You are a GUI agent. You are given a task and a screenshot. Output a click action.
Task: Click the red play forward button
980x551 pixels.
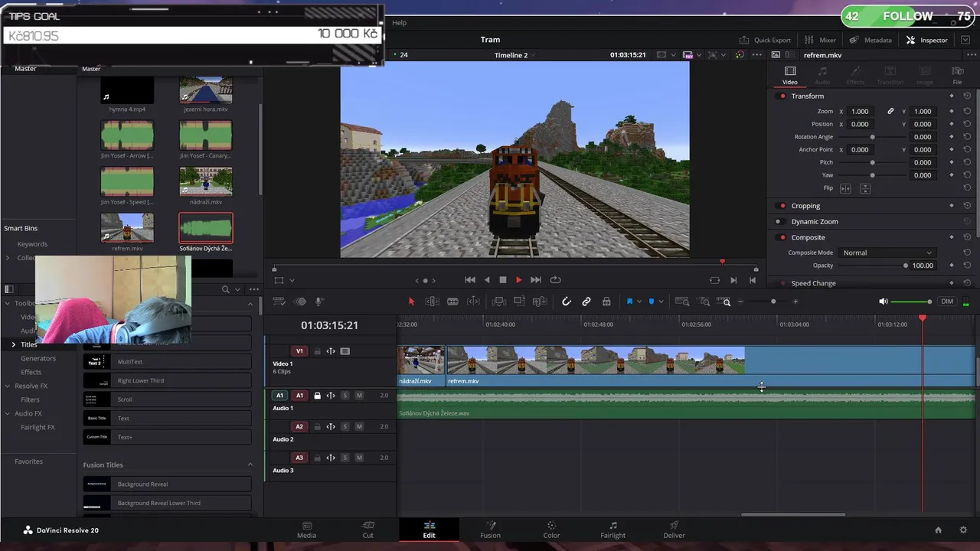coord(519,280)
